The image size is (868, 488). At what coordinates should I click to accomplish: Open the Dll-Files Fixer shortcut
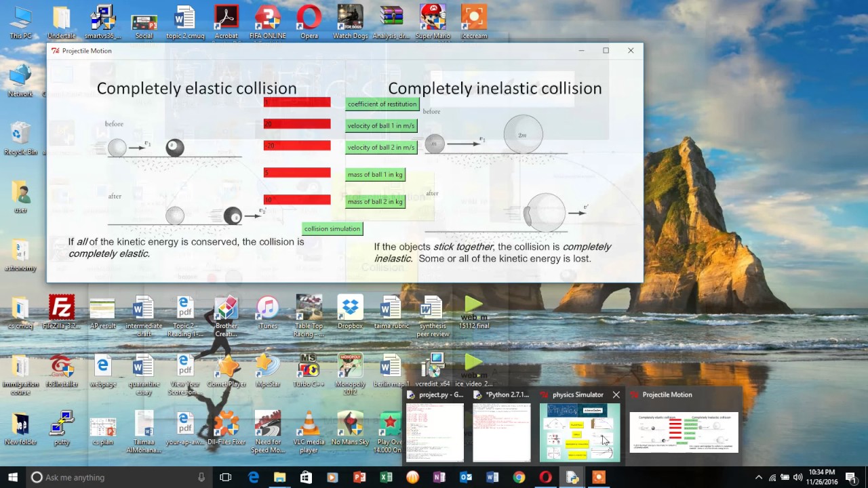226,428
